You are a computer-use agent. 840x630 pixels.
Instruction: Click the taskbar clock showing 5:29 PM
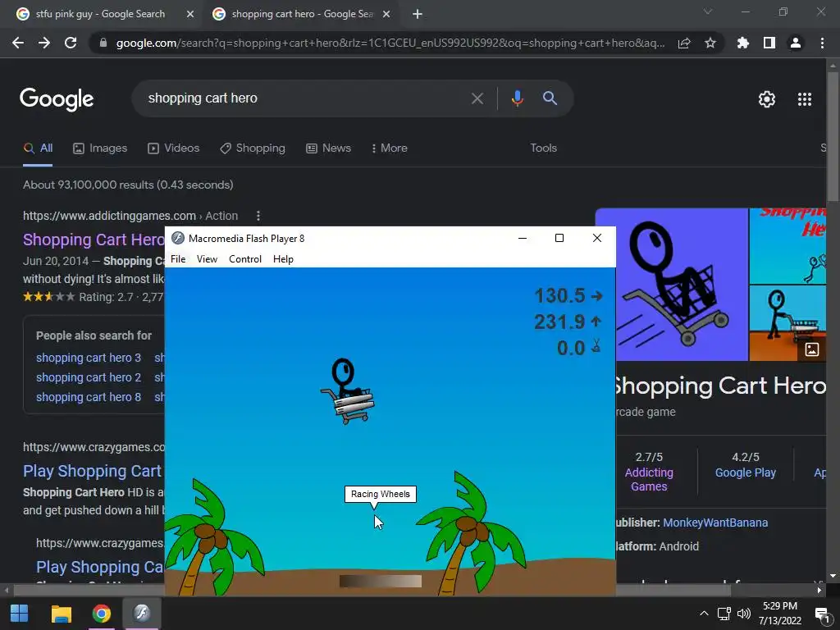[x=779, y=614]
